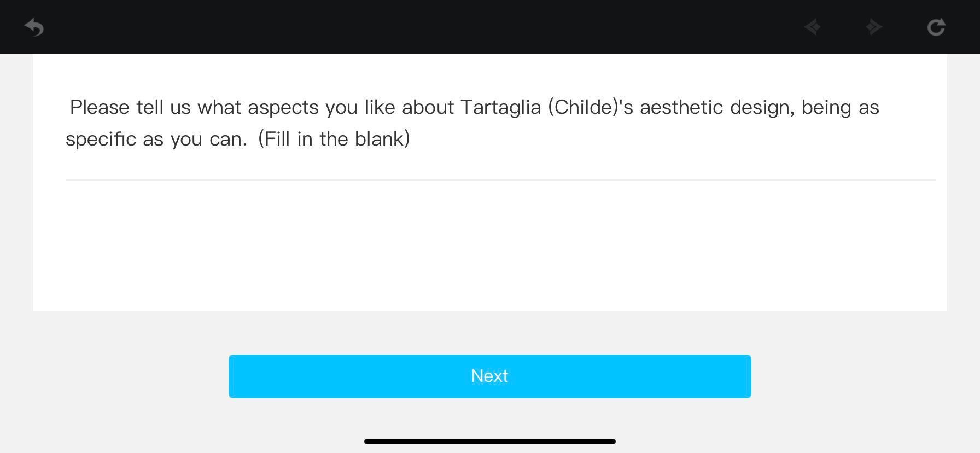The height and width of the screenshot is (453, 980).
Task: Click the phrase Fill in the blank
Action: click(335, 138)
